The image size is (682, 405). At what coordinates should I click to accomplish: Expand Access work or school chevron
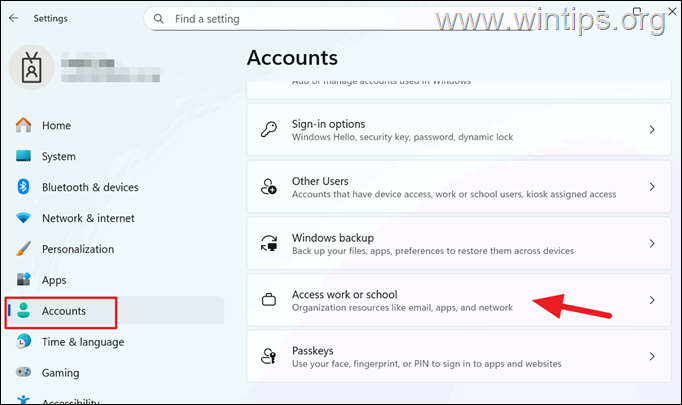(652, 300)
